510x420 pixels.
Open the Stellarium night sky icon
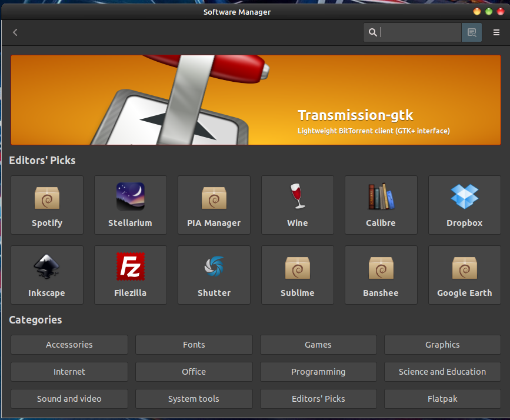pyautogui.click(x=131, y=205)
